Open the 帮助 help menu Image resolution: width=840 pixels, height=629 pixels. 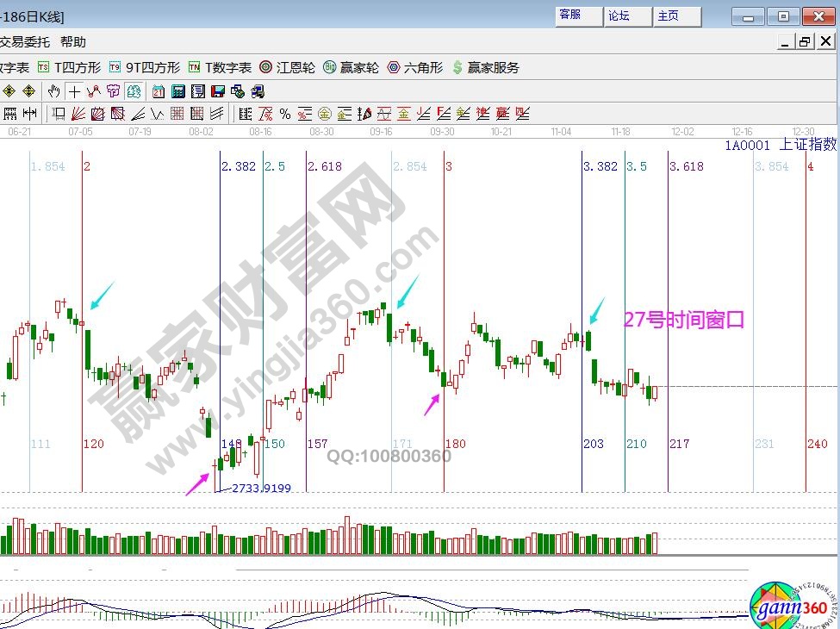point(73,41)
